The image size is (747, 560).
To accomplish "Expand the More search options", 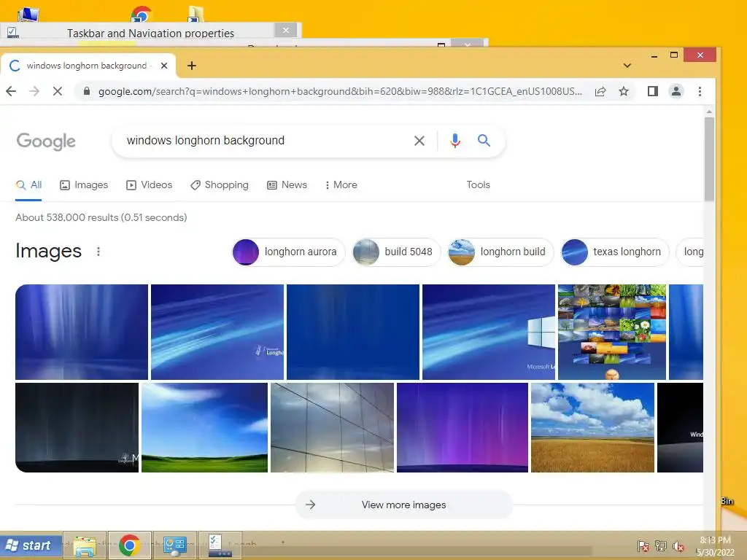I will (341, 184).
